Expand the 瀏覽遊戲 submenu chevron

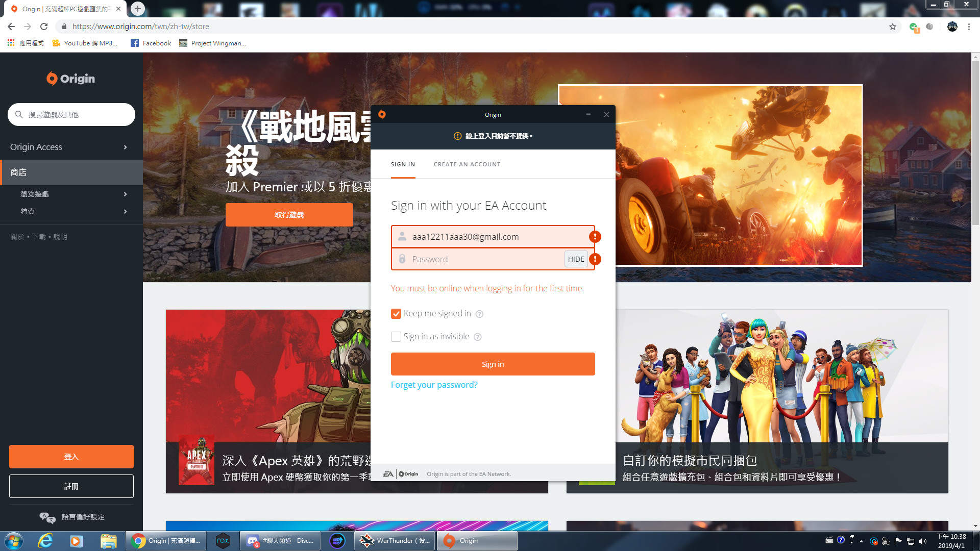(x=126, y=194)
